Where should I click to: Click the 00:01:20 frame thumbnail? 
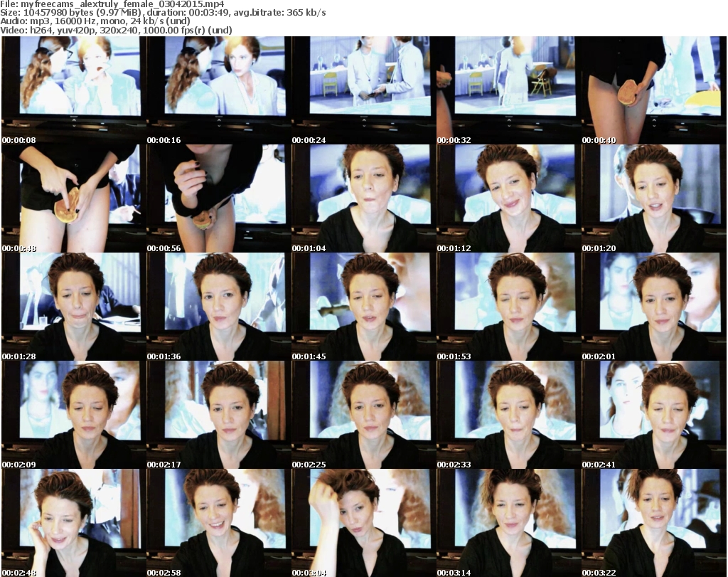tap(654, 198)
